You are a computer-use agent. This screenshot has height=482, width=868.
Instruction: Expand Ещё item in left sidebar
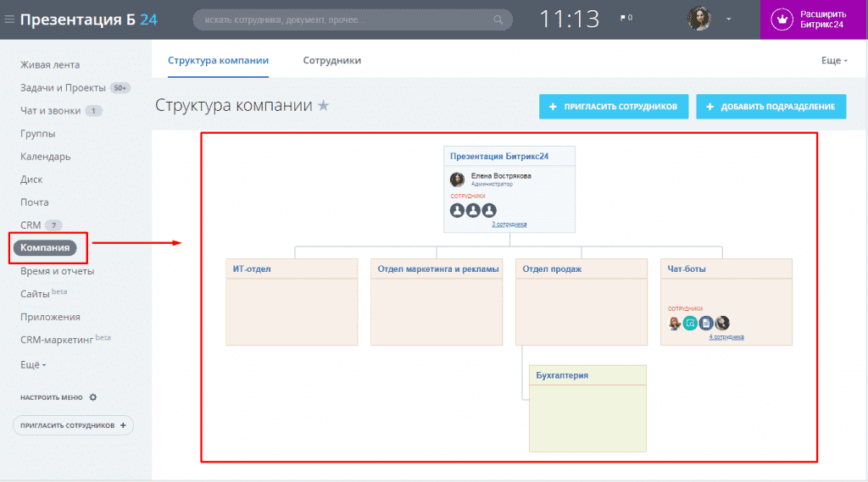point(33,364)
